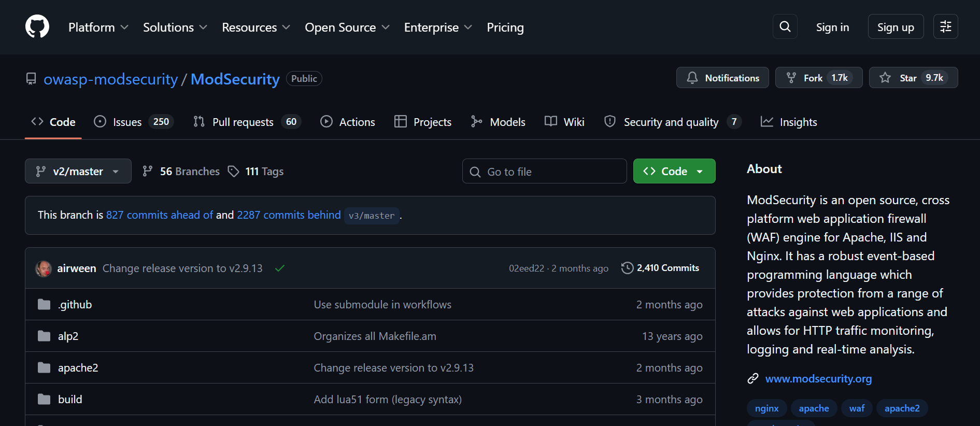Open the Projects tab

click(x=423, y=122)
